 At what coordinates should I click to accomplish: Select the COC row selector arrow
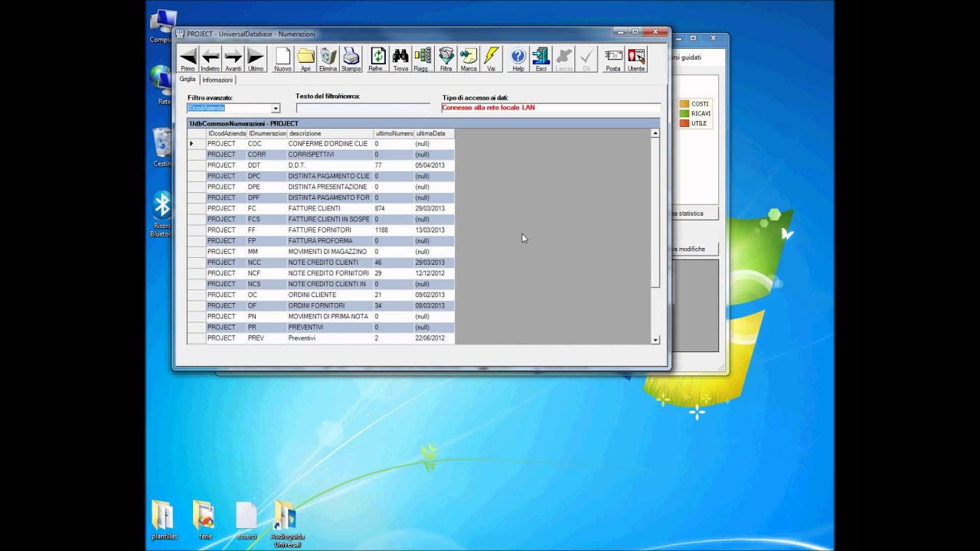[197, 144]
